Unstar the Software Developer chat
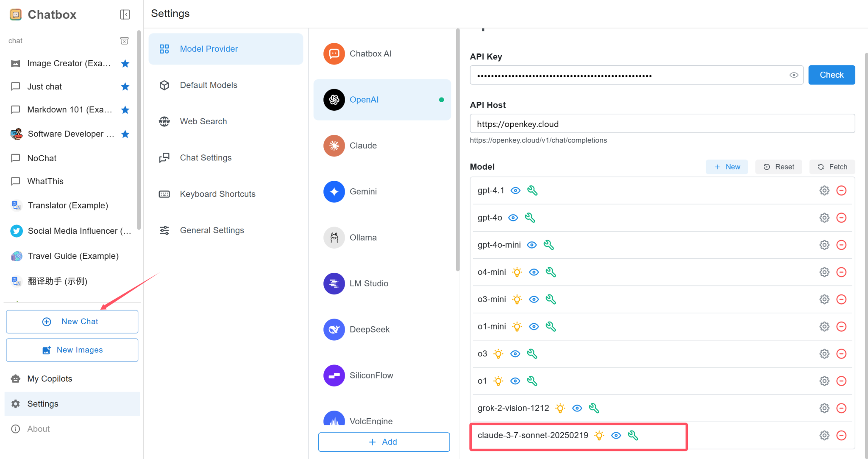Viewport: 868px width, 459px height. pos(125,134)
